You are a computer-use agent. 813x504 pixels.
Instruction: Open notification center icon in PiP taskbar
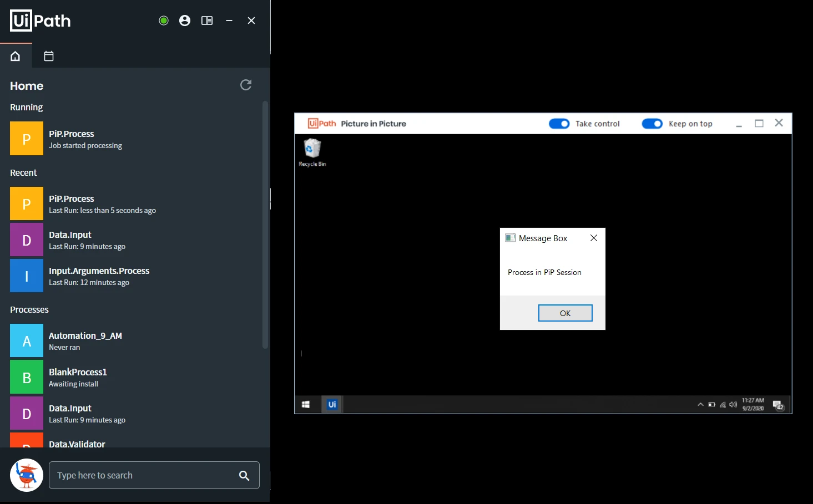pos(779,405)
